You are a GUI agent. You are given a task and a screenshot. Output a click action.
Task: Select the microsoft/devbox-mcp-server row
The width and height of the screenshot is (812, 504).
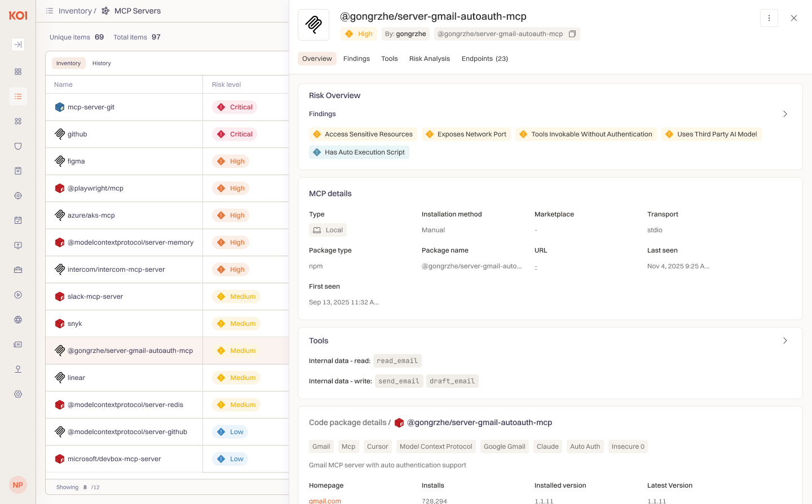pyautogui.click(x=167, y=459)
